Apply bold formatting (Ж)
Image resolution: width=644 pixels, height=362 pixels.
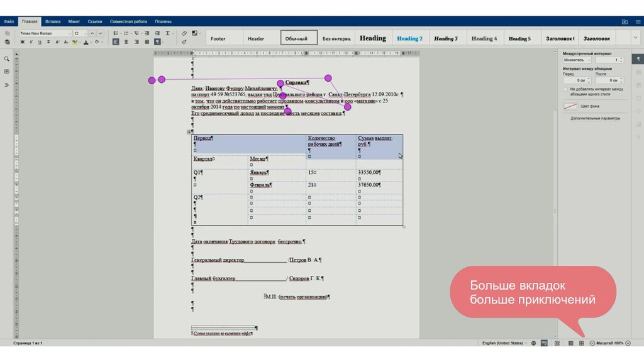tap(22, 42)
